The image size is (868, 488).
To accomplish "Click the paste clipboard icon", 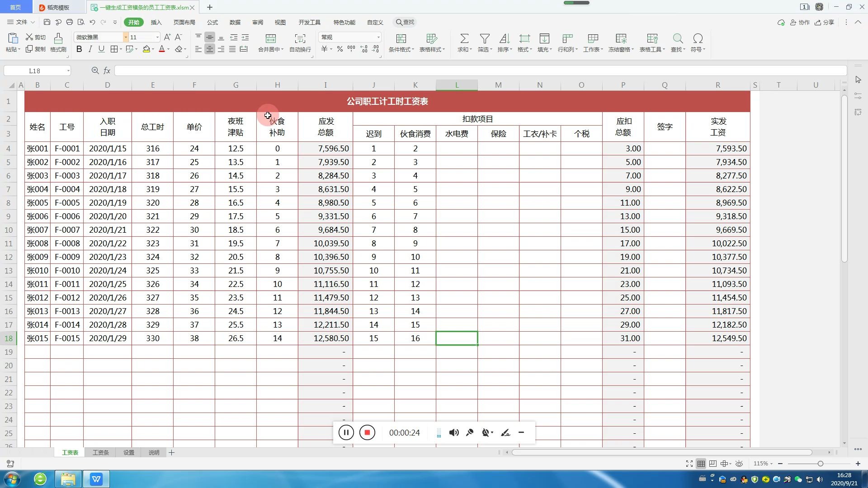I will 13,38.
